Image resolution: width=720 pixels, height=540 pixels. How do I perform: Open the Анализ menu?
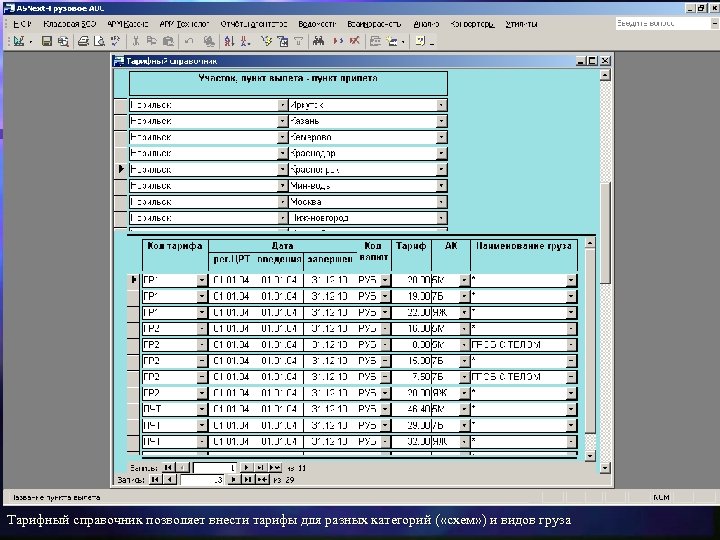click(x=426, y=24)
